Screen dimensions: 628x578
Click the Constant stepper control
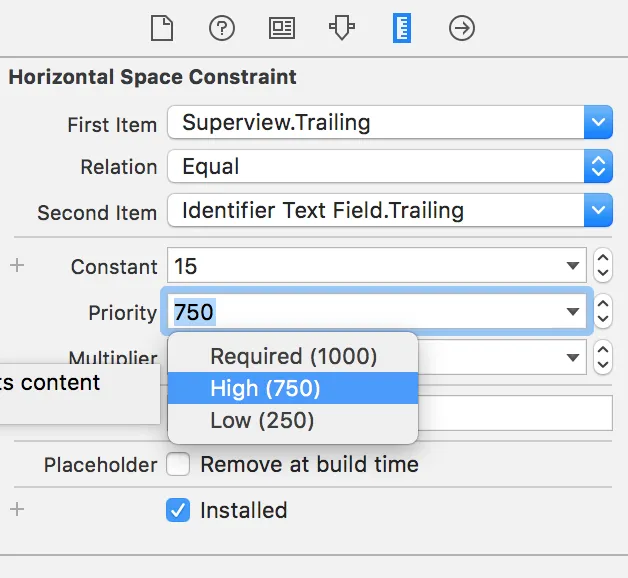pos(603,266)
